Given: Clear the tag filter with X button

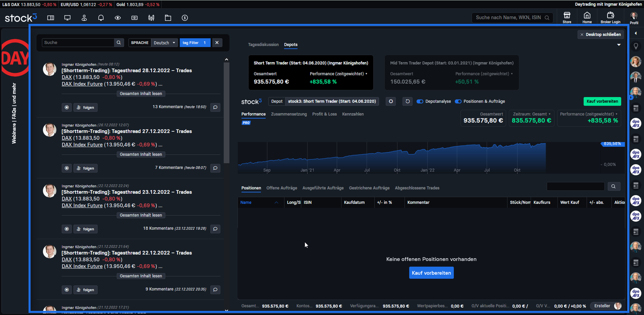Looking at the screenshot, I should point(217,43).
